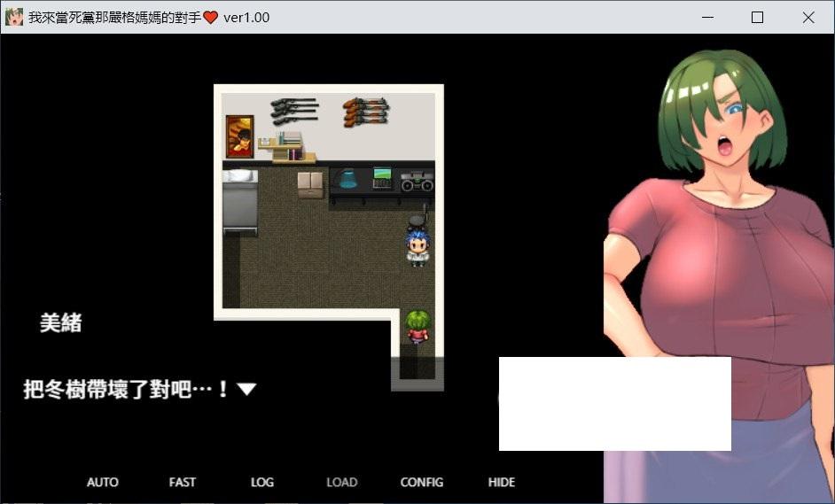
Task: Open the LOAD game menu
Action: click(x=342, y=482)
